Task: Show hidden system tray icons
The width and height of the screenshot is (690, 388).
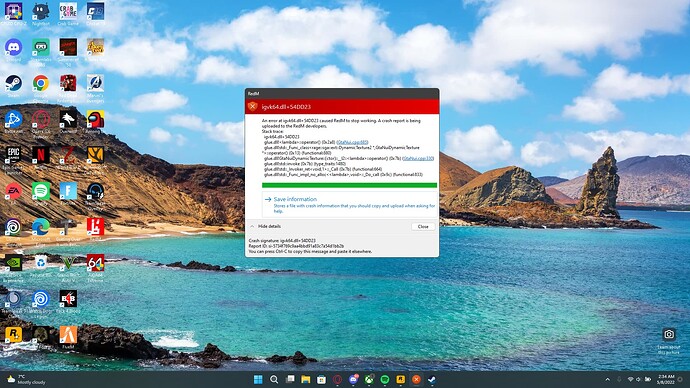Action: click(x=607, y=379)
